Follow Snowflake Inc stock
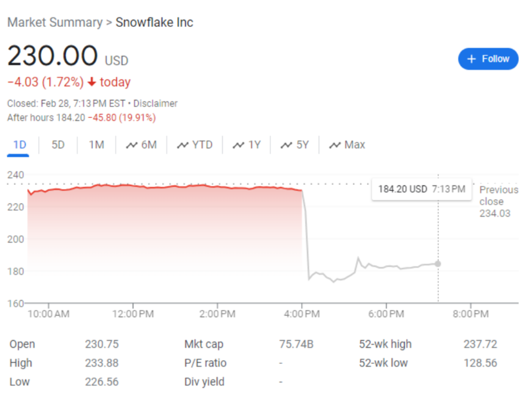This screenshot has width=532, height=395. pos(488,59)
